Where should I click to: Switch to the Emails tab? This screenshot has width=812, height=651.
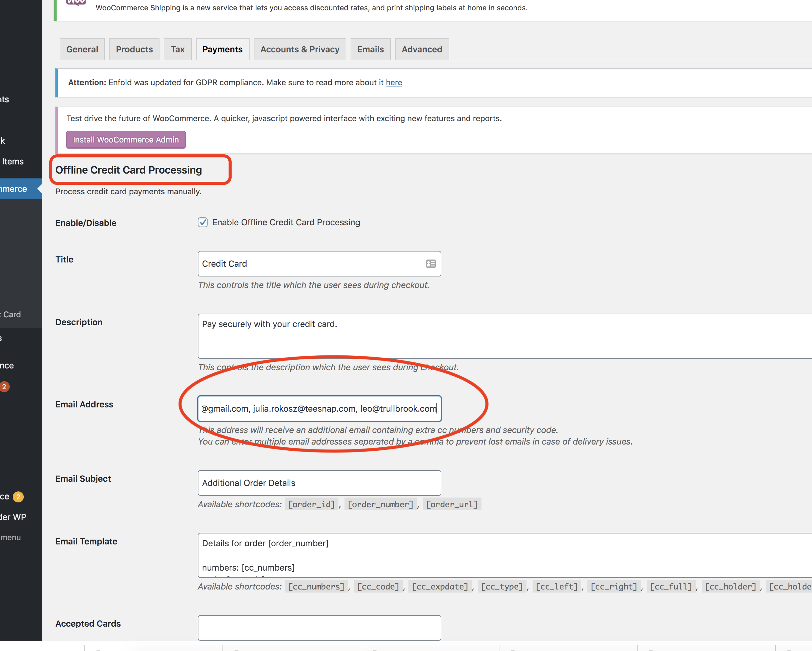point(371,49)
